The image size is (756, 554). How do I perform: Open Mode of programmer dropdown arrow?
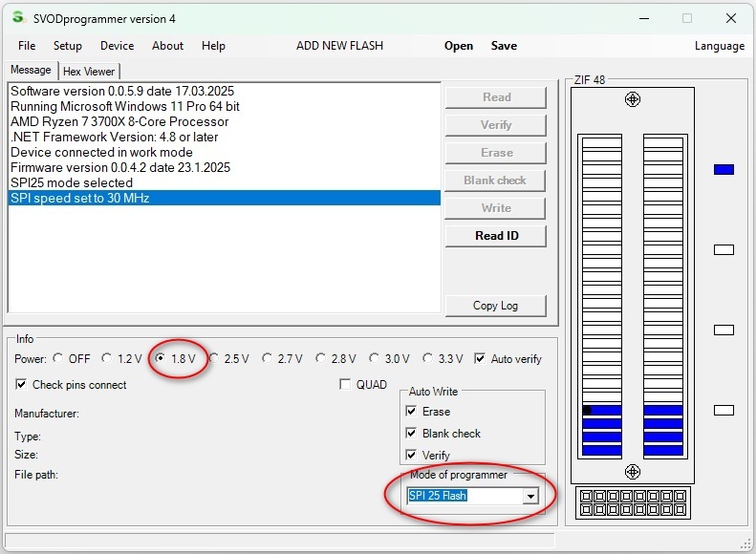tap(530, 496)
